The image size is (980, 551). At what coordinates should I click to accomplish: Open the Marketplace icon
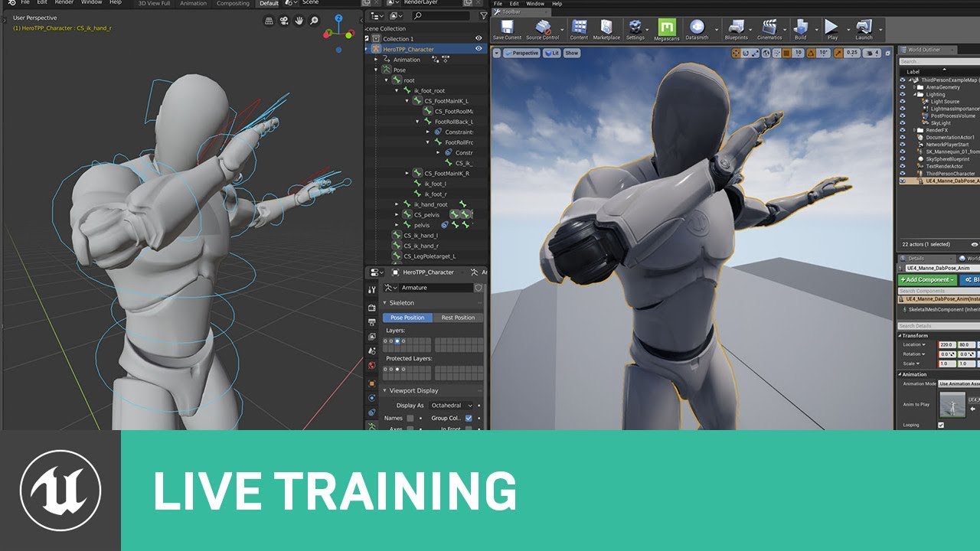pyautogui.click(x=606, y=30)
